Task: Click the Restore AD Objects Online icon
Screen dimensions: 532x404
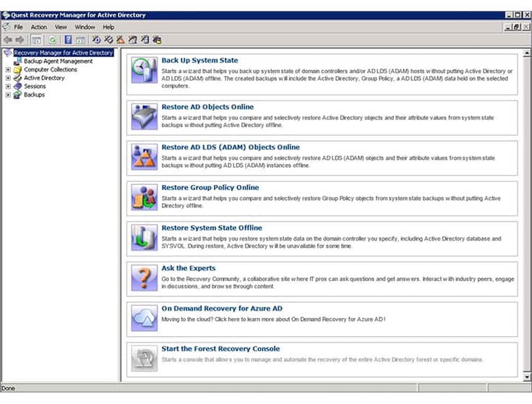Action: [144, 116]
